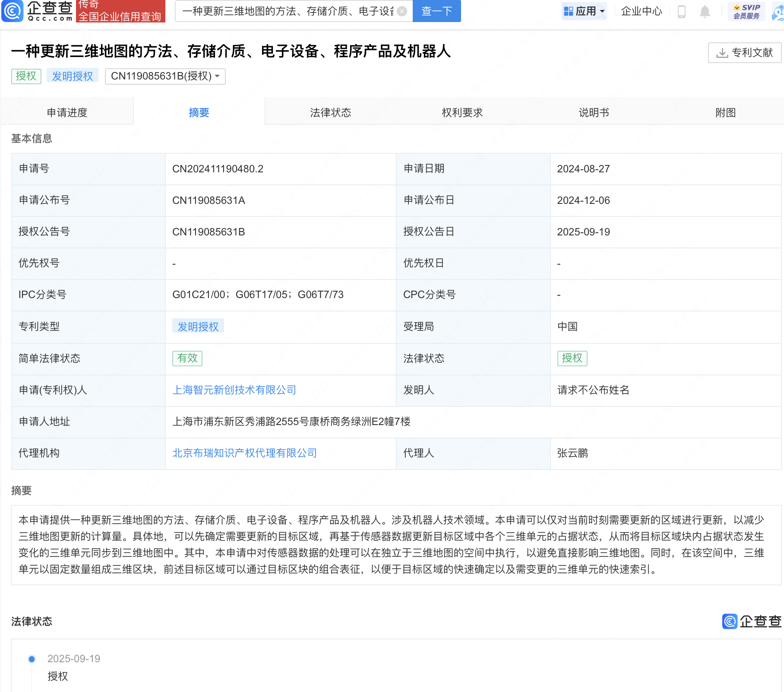Click the 发明授权 tag under title
Image resolution: width=784 pixels, height=692 pixels.
point(73,76)
